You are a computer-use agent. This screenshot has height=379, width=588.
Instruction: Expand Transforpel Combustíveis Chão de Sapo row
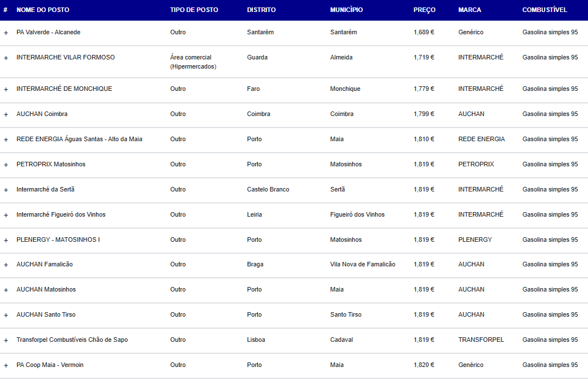click(6, 340)
